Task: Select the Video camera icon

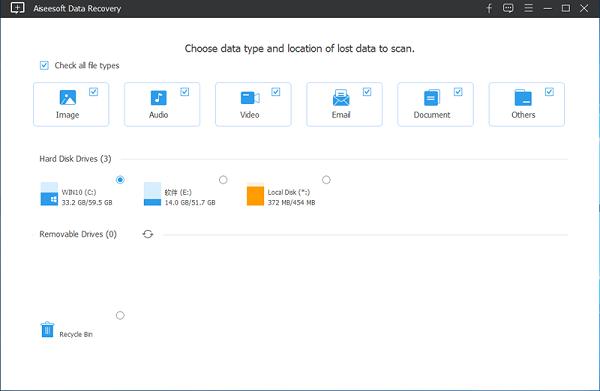Action: 250,98
